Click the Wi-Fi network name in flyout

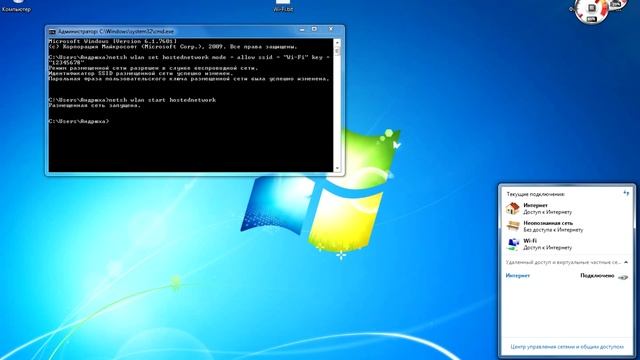[530, 241]
